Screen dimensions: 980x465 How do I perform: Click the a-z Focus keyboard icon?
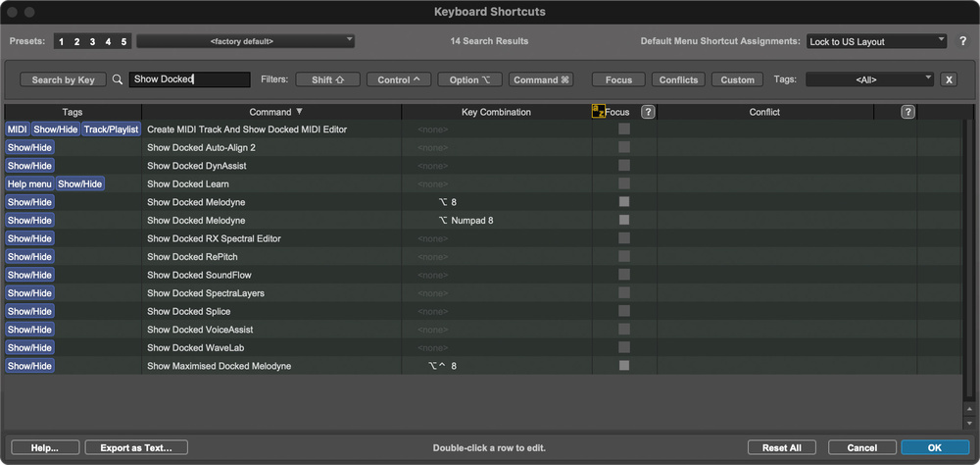coord(598,112)
